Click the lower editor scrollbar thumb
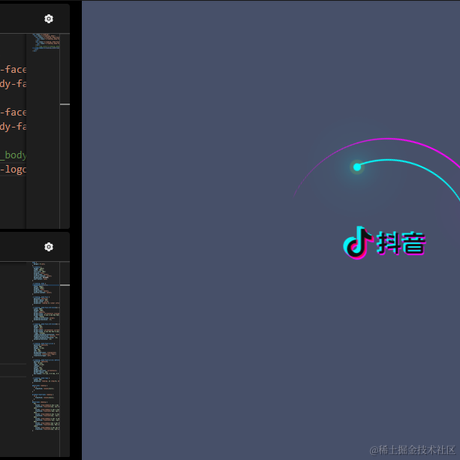The width and height of the screenshot is (460, 460). point(65,285)
